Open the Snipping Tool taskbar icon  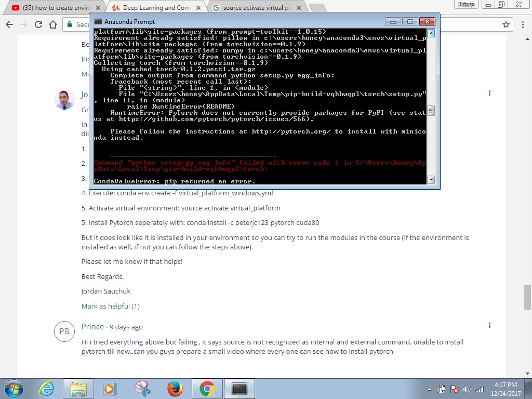tap(142, 389)
